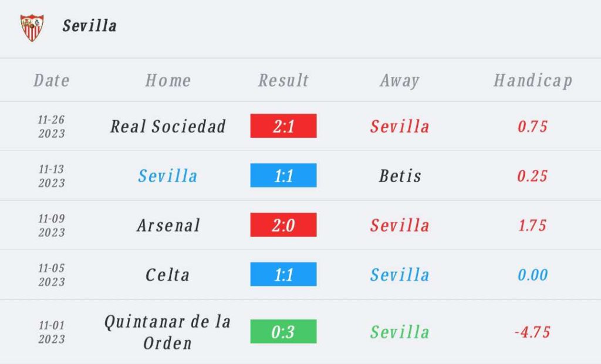Image resolution: width=601 pixels, height=364 pixels.
Task: Click the red 2:0 result badge
Action: (x=283, y=224)
